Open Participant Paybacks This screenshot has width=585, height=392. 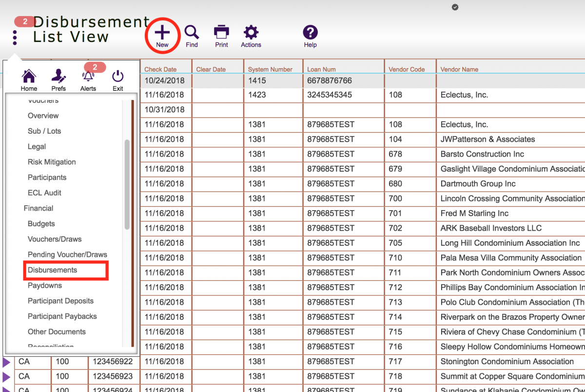pyautogui.click(x=62, y=316)
